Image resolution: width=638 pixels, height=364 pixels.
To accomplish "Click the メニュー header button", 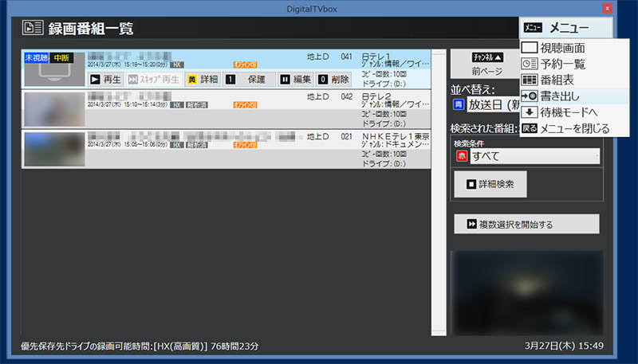I will coord(566,28).
